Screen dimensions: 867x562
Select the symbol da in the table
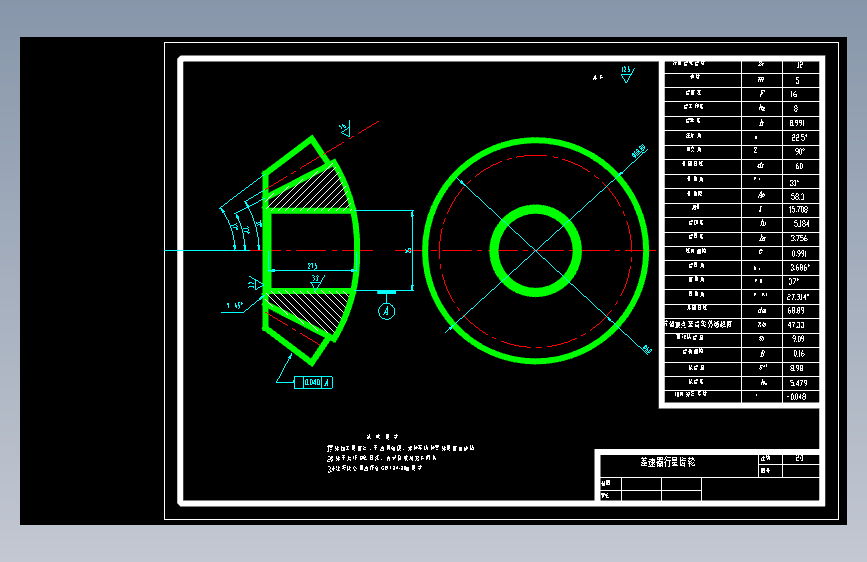coord(762,310)
